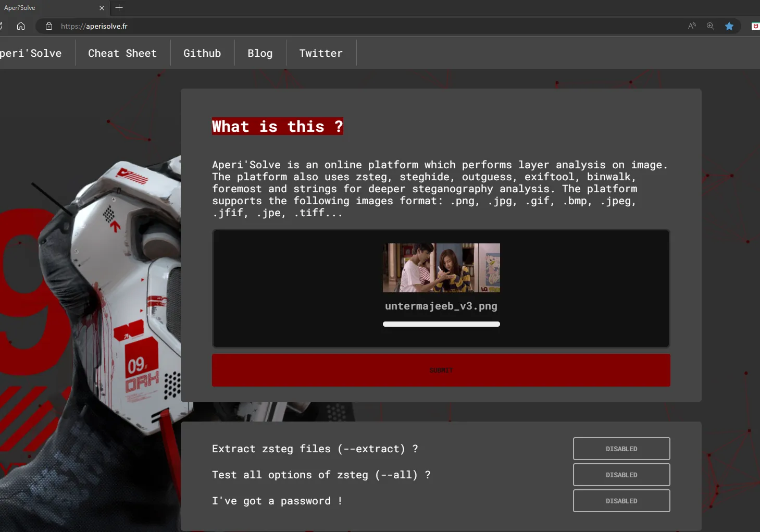Open a new browser tab with plus
Viewport: 760px width, 532px height.
tap(119, 8)
